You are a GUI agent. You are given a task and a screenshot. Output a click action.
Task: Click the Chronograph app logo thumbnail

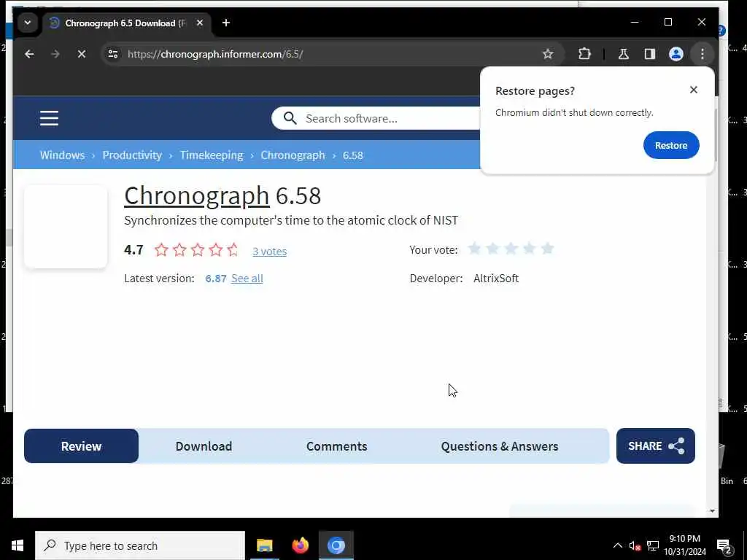click(x=66, y=227)
